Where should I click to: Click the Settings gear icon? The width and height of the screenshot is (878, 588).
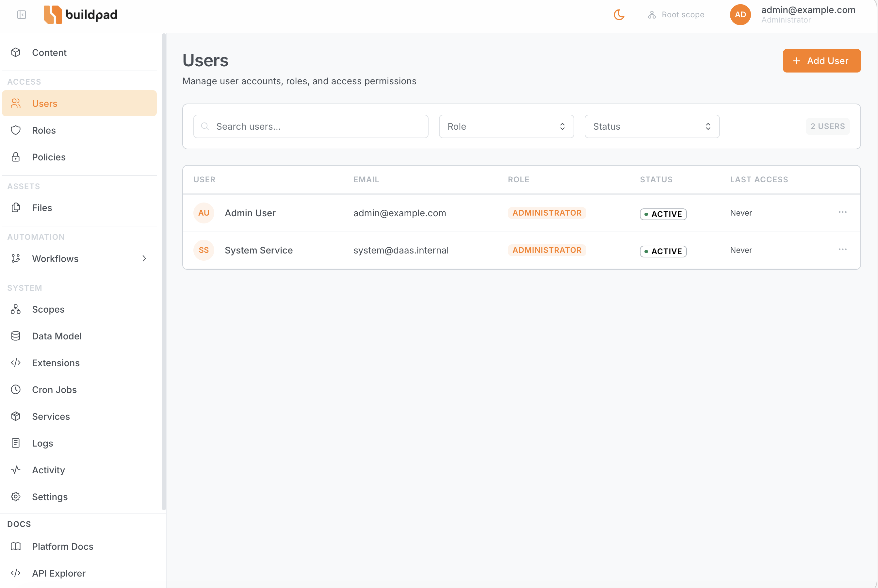(16, 497)
